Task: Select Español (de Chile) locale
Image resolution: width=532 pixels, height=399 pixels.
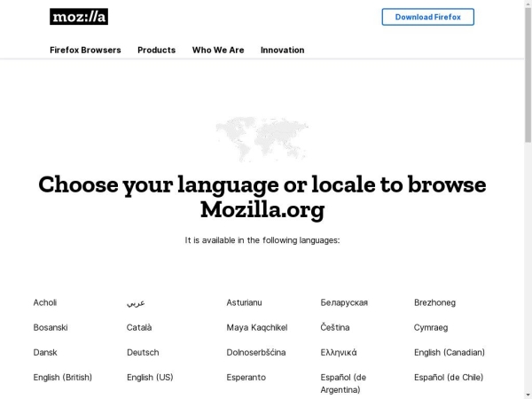Action: 449,378
